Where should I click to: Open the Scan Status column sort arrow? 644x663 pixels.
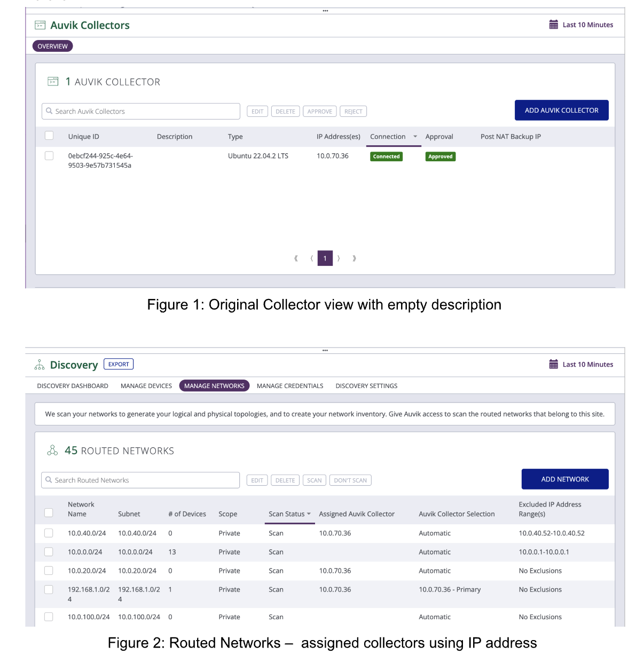(309, 514)
